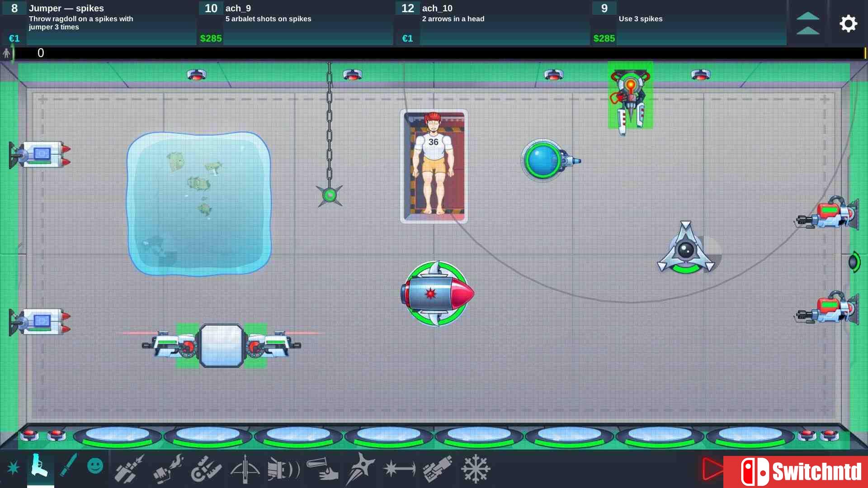Click the red play arrow button
The width and height of the screenshot is (868, 488).
click(712, 469)
